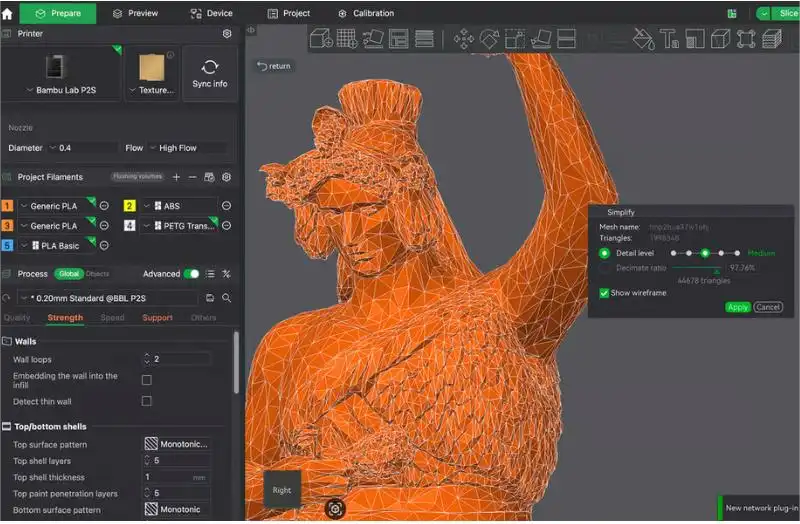Search process settings with magnifier icon
This screenshot has width=800, height=524.
coord(227,298)
